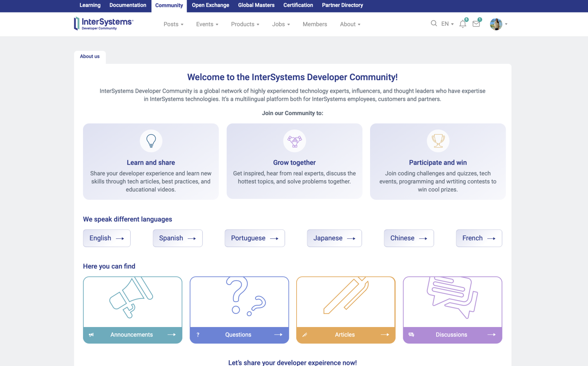
Task: Expand the Events dropdown menu
Action: pos(207,24)
